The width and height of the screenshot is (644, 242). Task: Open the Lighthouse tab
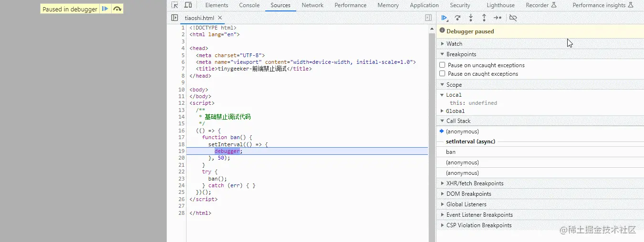pos(500,5)
